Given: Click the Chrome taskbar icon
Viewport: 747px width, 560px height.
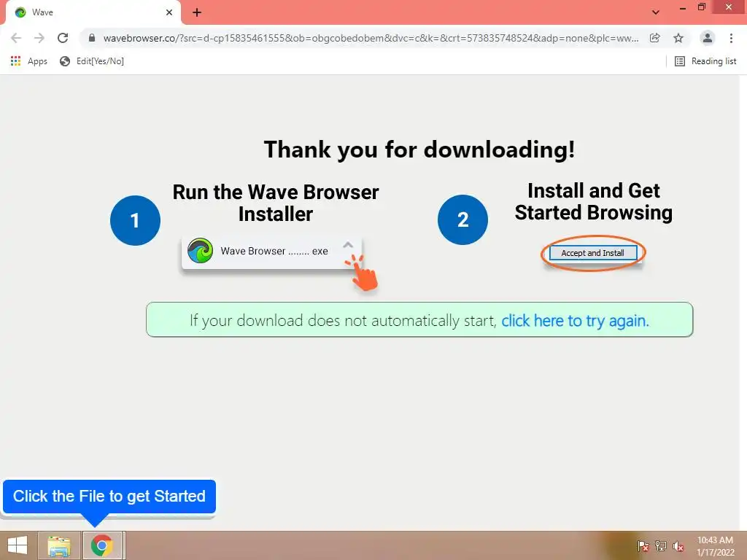Looking at the screenshot, I should tap(102, 545).
